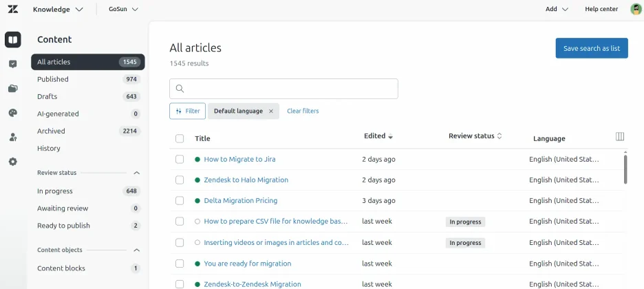Click the article table vertical scrollbar
This screenshot has width=644, height=289.
pyautogui.click(x=625, y=169)
